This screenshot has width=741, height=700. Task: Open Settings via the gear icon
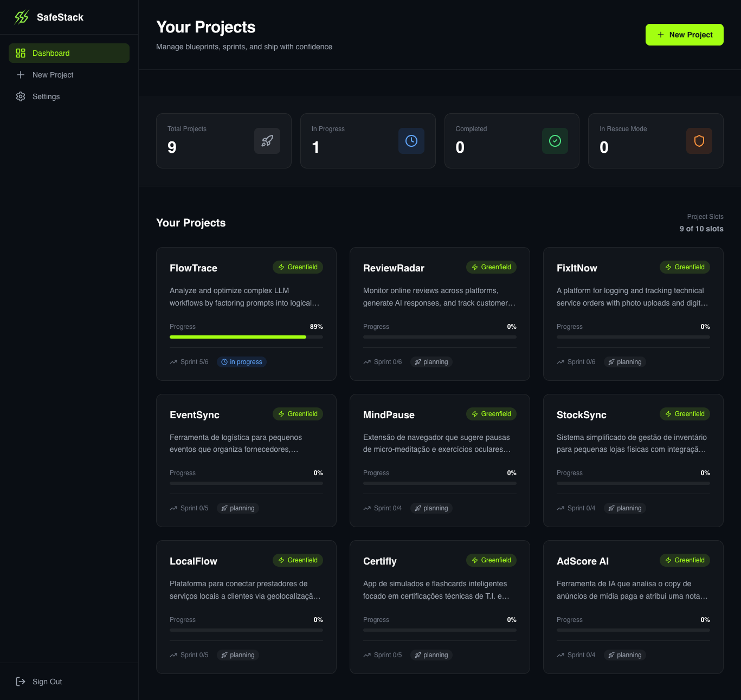tap(21, 96)
